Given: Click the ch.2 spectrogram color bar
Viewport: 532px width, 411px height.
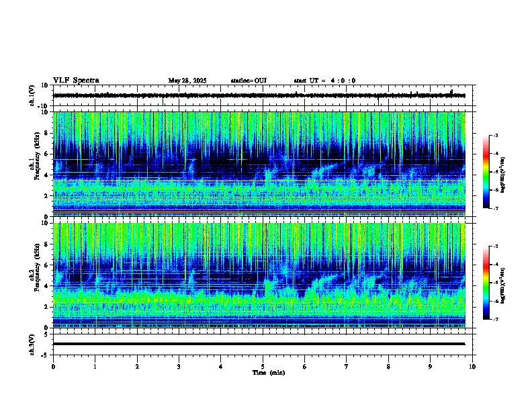Looking at the screenshot, I should [486, 283].
